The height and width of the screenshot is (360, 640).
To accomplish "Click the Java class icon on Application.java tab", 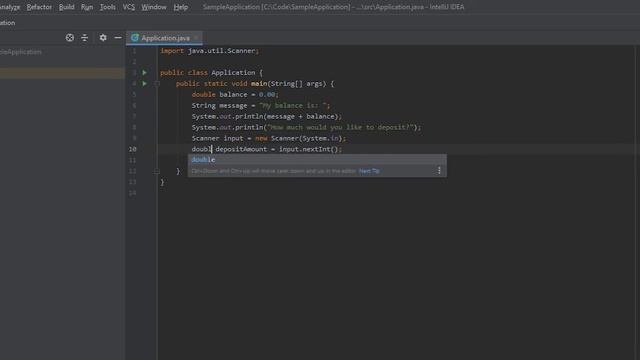I will click(x=135, y=38).
